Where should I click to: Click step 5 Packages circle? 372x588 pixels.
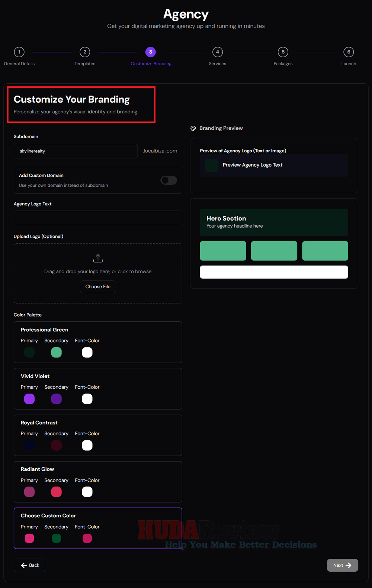pos(283,52)
